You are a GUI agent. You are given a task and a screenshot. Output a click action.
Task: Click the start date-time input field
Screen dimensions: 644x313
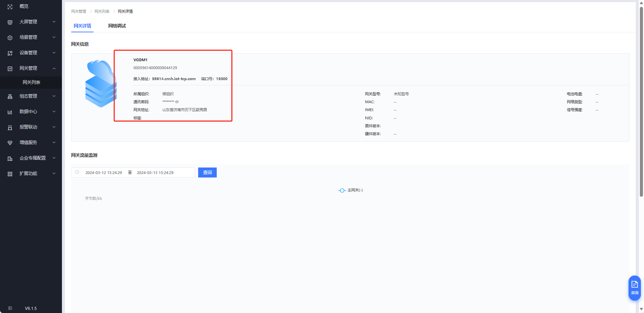tap(104, 173)
